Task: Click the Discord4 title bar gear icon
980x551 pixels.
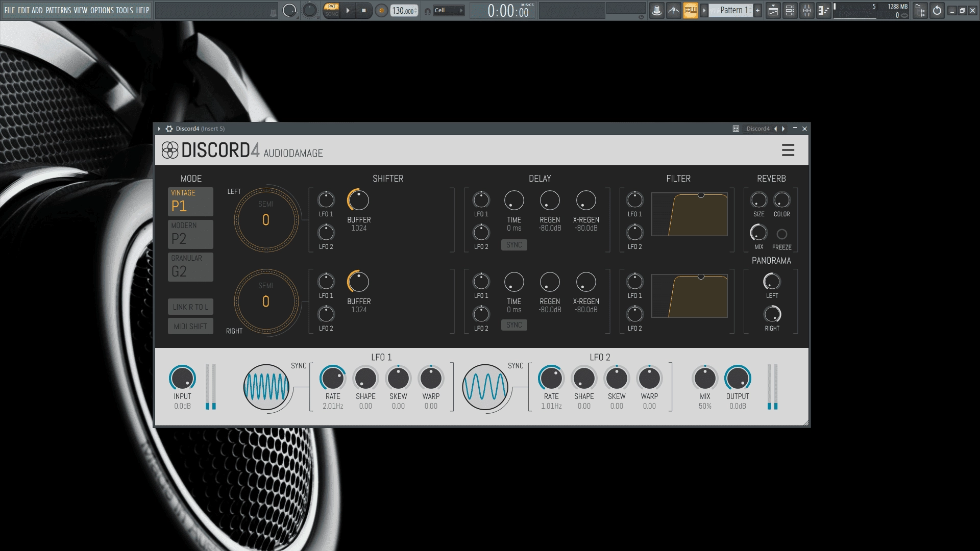Action: pos(169,129)
